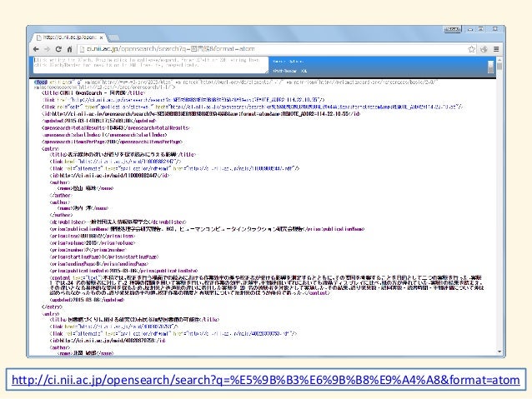
Task: Click the content text paragraph of first entry
Action: pos(267,285)
